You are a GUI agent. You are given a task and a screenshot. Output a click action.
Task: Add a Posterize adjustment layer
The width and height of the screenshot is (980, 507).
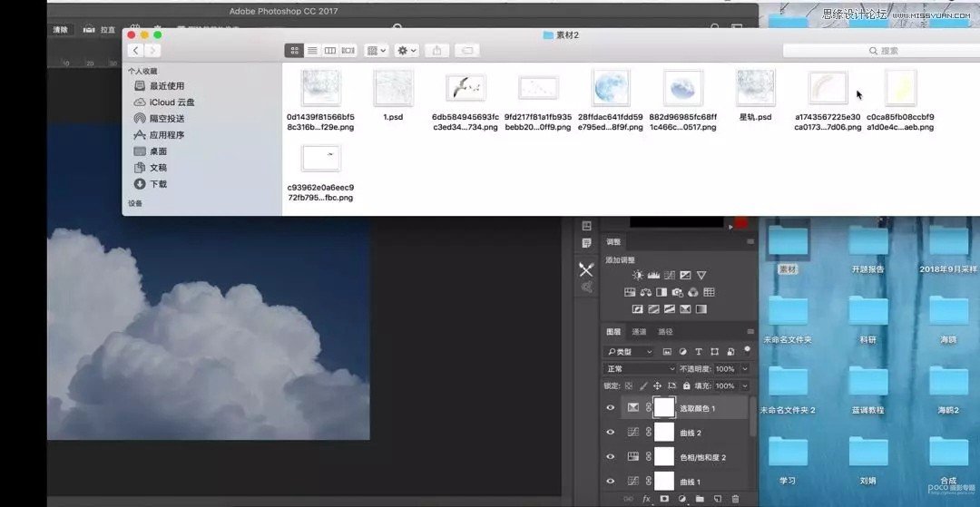(653, 309)
